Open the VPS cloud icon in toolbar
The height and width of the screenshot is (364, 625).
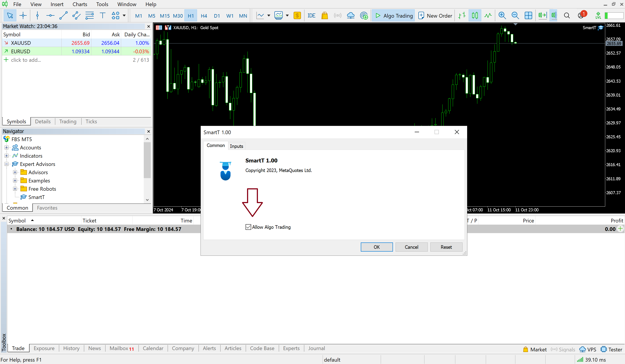click(x=350, y=16)
